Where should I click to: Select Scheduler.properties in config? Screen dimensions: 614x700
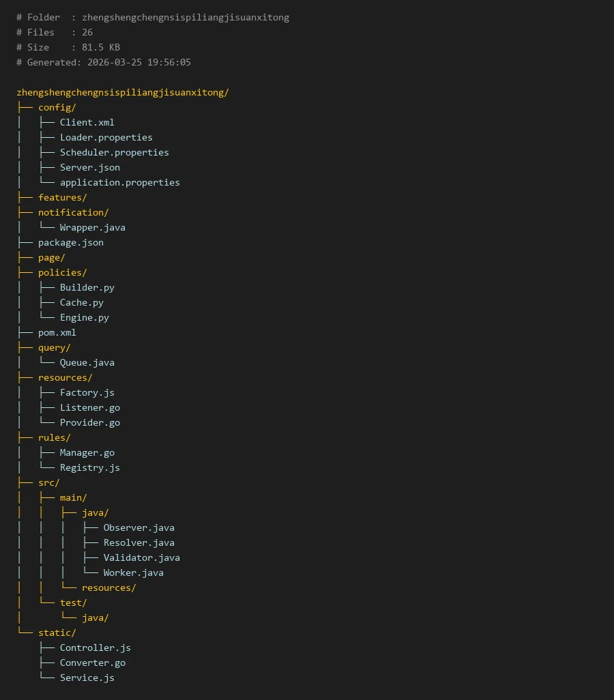point(114,152)
